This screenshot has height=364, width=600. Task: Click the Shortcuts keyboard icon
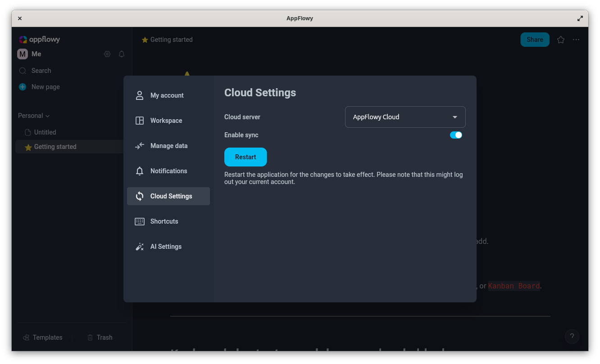tap(140, 221)
